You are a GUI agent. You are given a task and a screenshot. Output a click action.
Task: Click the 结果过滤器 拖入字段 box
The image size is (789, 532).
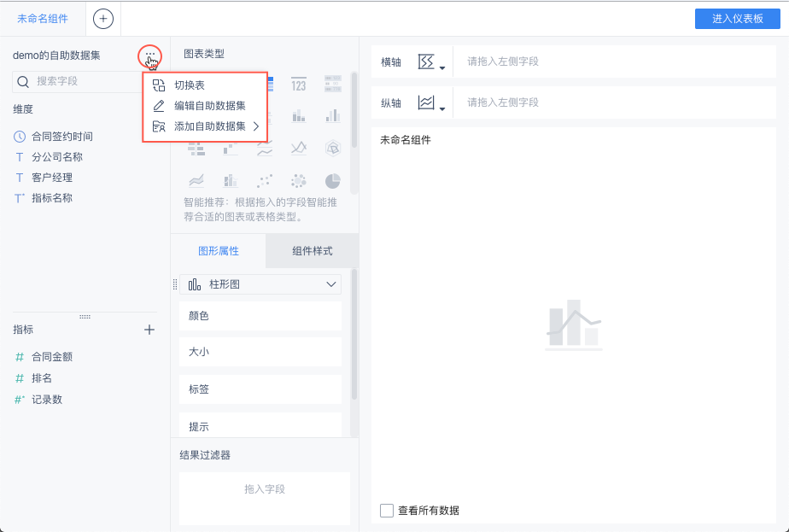click(x=265, y=499)
